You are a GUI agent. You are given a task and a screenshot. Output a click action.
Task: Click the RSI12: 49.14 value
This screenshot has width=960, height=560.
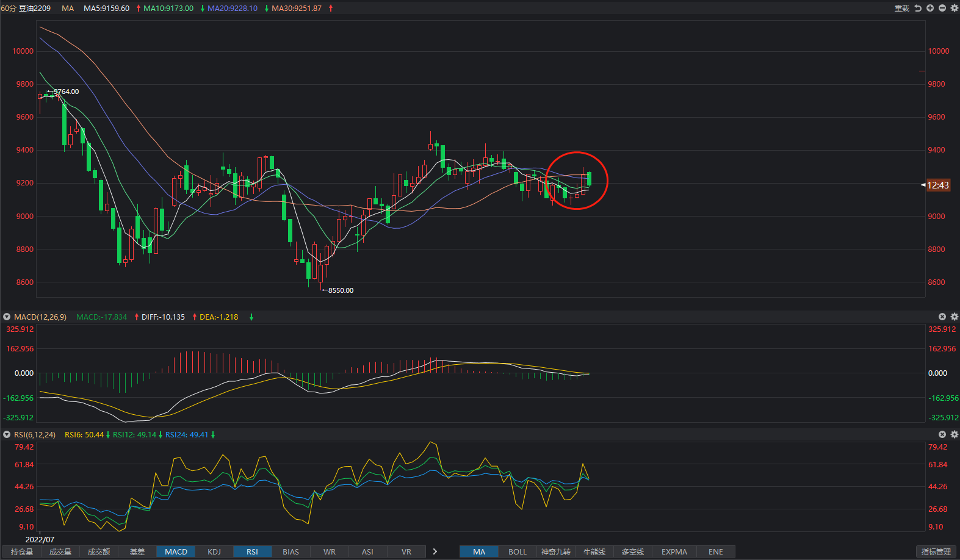click(x=134, y=434)
